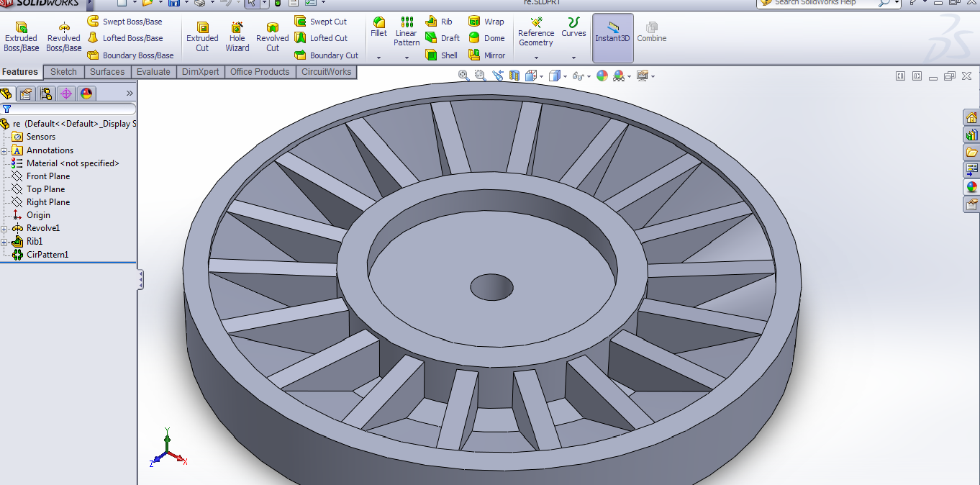Collapse the FeatureManager panel handle
The height and width of the screenshot is (485, 980).
point(141,279)
